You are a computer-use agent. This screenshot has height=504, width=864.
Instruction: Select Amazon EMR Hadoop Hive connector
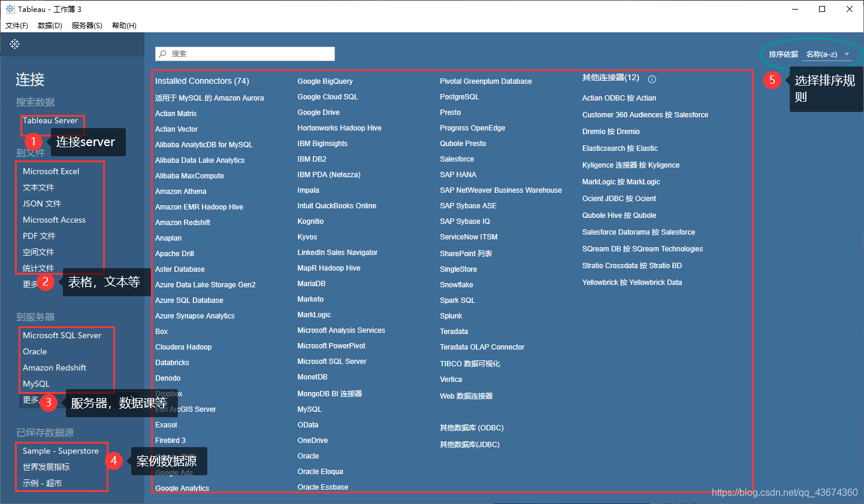tap(199, 207)
